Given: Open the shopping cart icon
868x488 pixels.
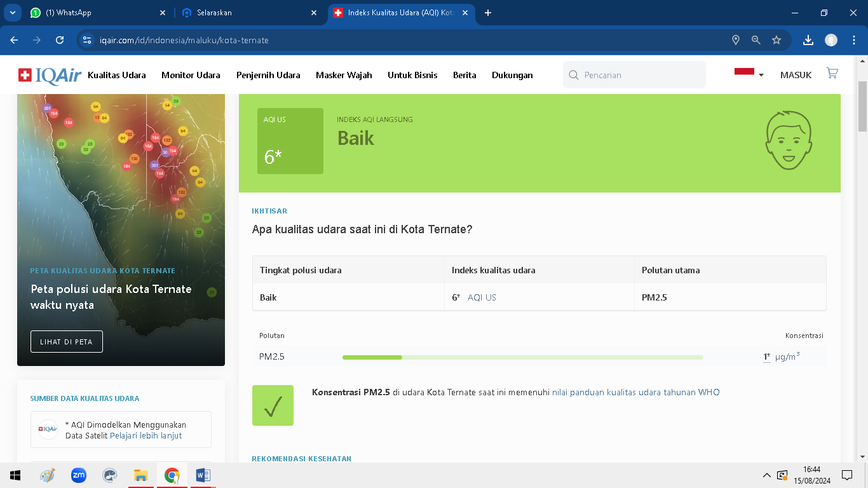Looking at the screenshot, I should pyautogui.click(x=832, y=74).
